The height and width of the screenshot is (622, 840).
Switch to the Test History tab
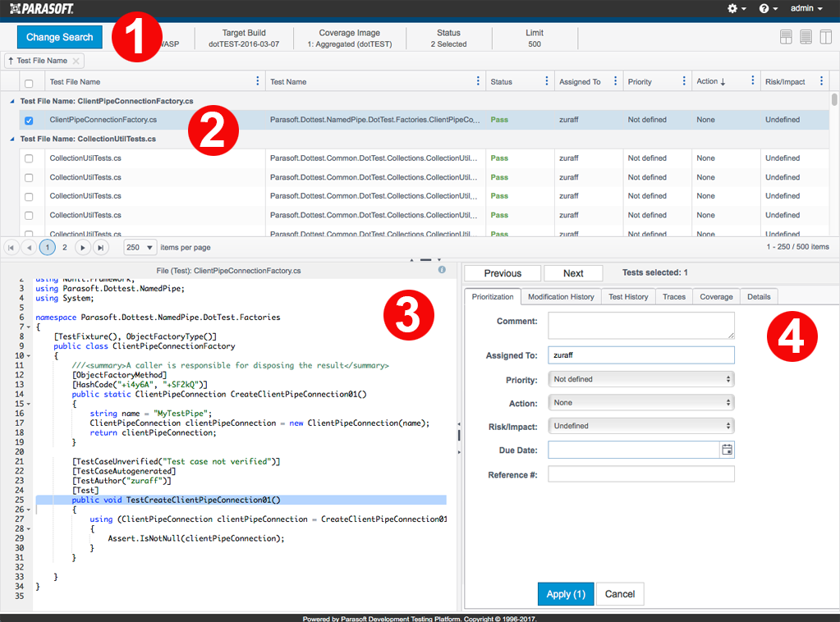coord(628,296)
